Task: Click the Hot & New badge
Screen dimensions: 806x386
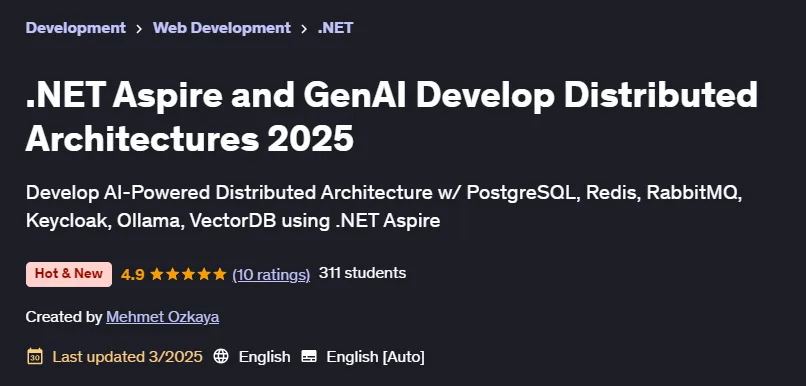Action: coord(69,274)
